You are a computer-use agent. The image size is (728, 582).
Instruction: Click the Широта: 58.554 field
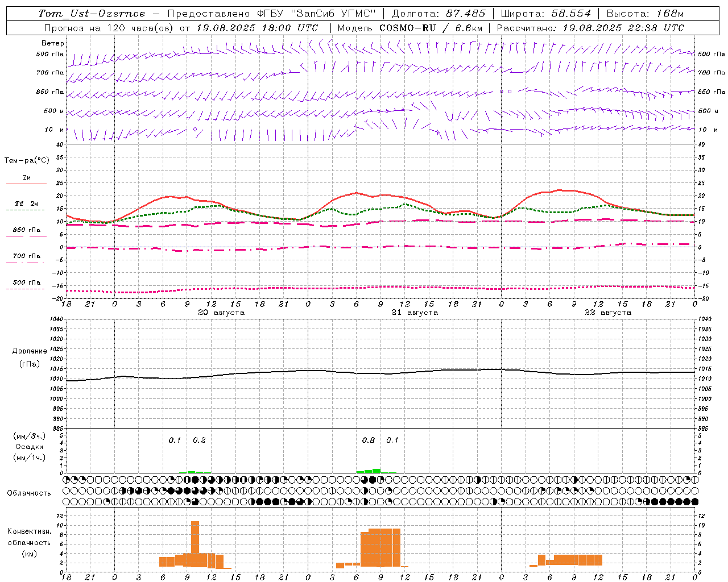click(546, 14)
